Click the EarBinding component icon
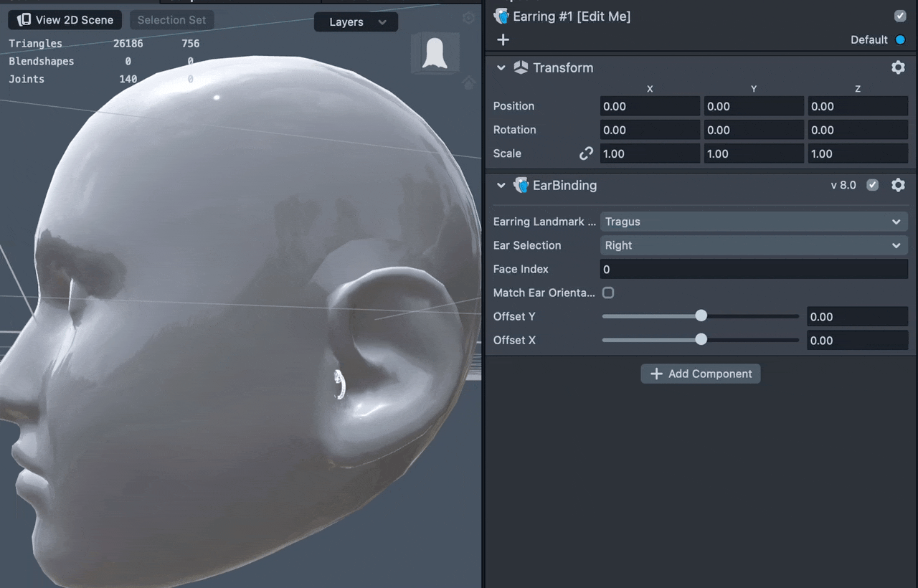918x588 pixels. point(521,185)
